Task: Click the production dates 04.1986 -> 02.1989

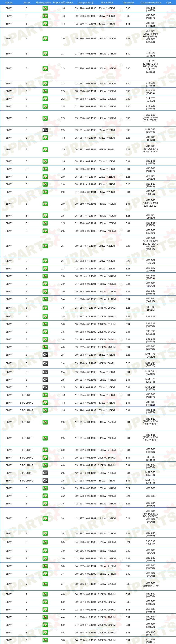Action: click(x=86, y=542)
